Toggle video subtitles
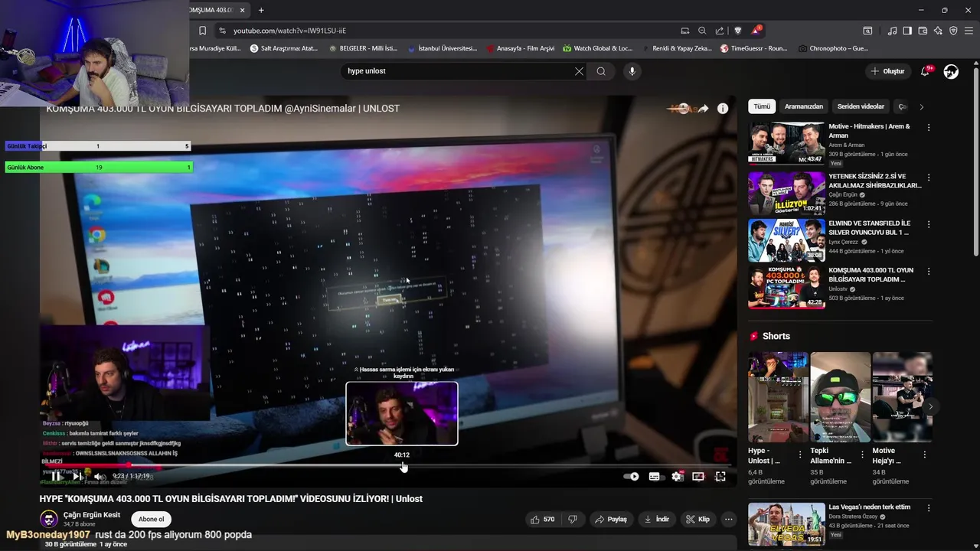980x551 pixels. coord(654,476)
